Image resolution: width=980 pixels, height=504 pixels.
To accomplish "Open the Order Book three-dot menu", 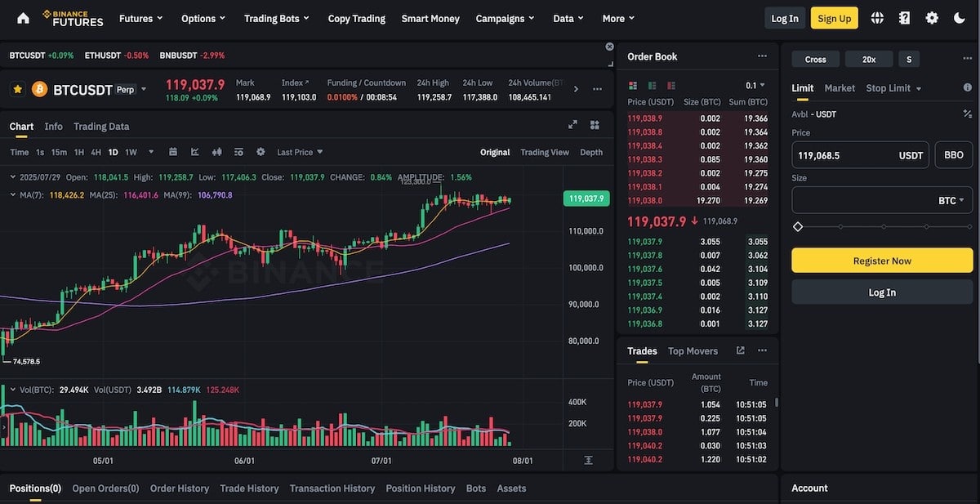I will click(x=762, y=56).
